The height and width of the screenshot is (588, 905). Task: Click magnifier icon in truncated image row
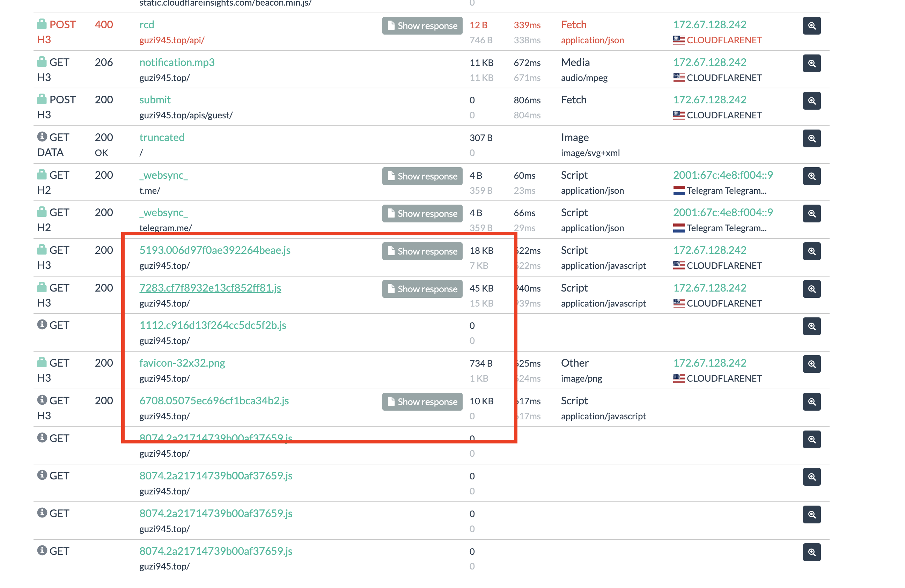[811, 138]
